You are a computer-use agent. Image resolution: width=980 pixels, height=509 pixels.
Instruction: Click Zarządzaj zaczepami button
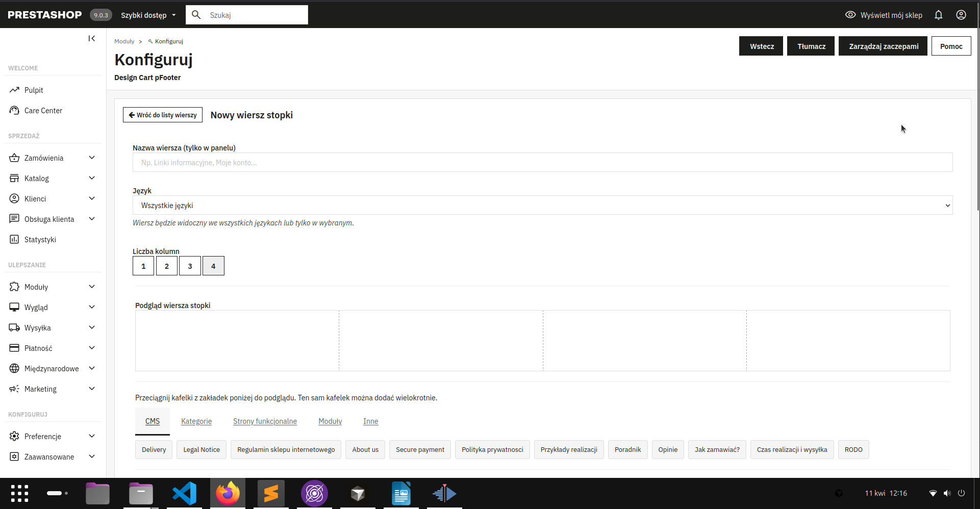tap(883, 46)
